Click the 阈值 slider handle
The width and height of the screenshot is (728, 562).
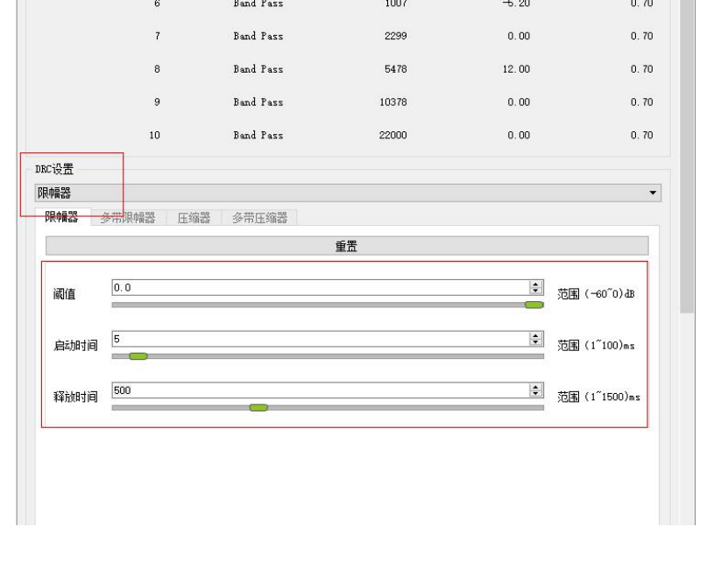point(534,305)
